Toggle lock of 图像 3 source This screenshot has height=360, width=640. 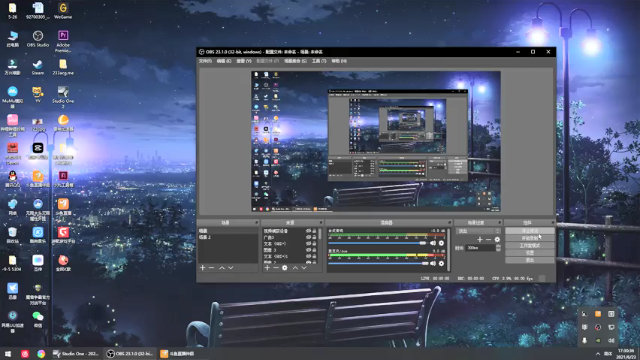[x=314, y=250]
